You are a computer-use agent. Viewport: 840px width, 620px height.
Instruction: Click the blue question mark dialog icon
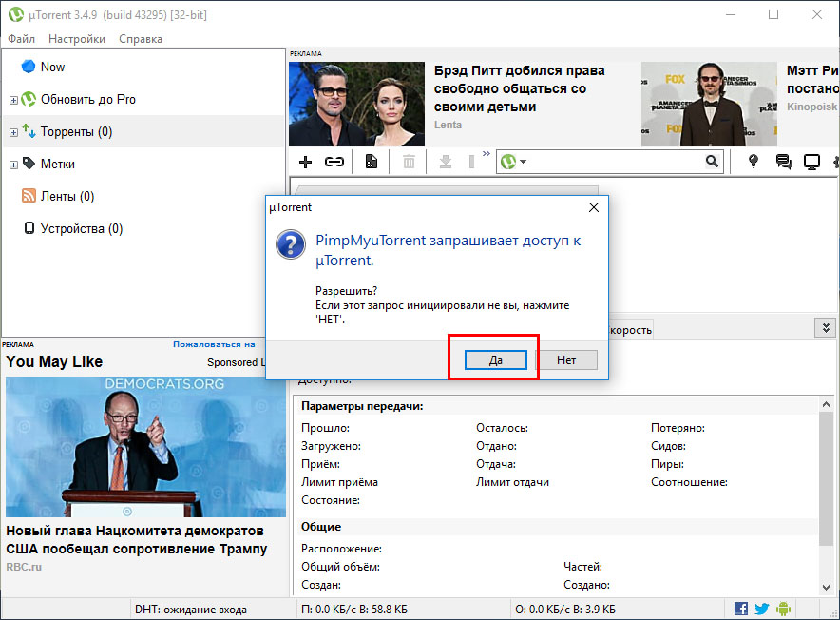click(x=291, y=244)
